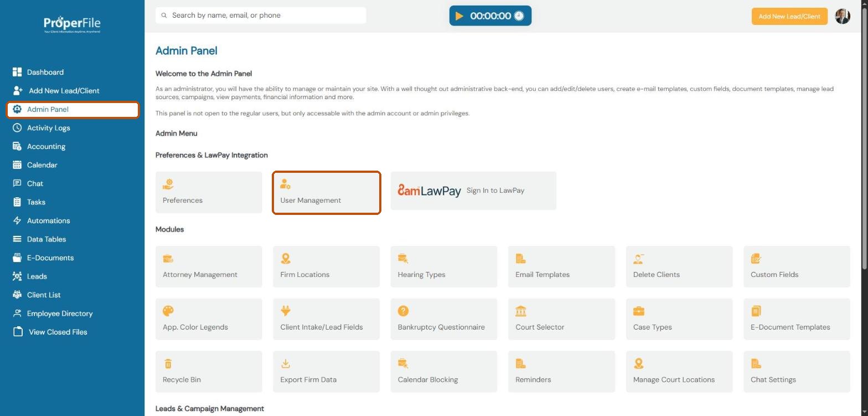Image resolution: width=868 pixels, height=416 pixels.
Task: Open the Calendar Blocking tile
Action: click(444, 372)
